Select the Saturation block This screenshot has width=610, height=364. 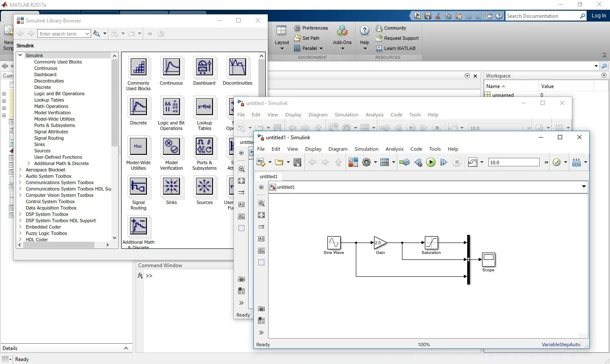point(431,243)
